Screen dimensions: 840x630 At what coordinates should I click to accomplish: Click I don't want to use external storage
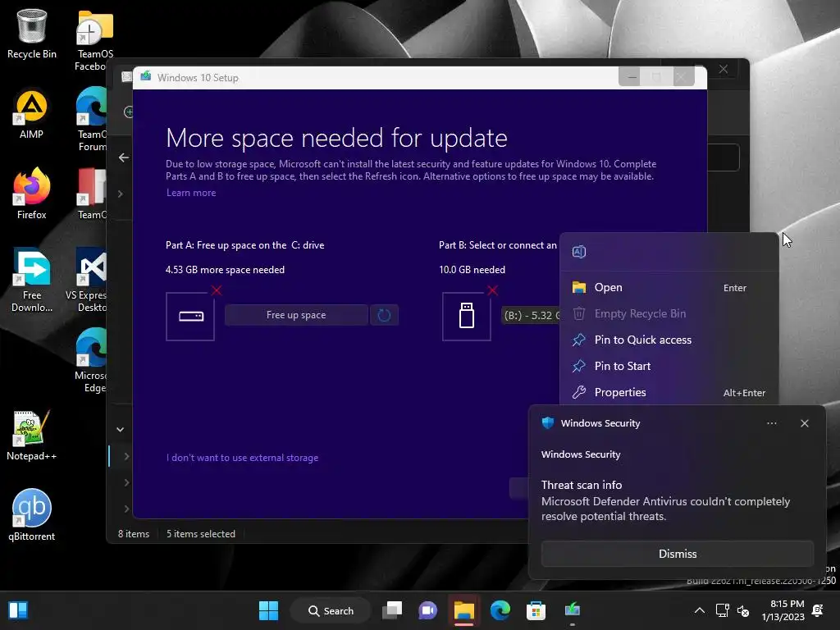[242, 458]
